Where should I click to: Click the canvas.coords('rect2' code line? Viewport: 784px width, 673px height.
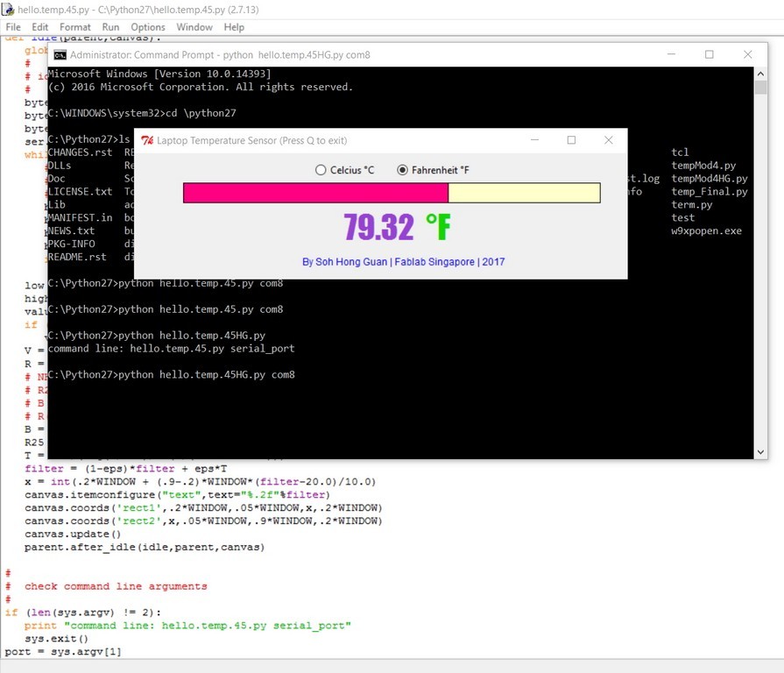tap(203, 521)
